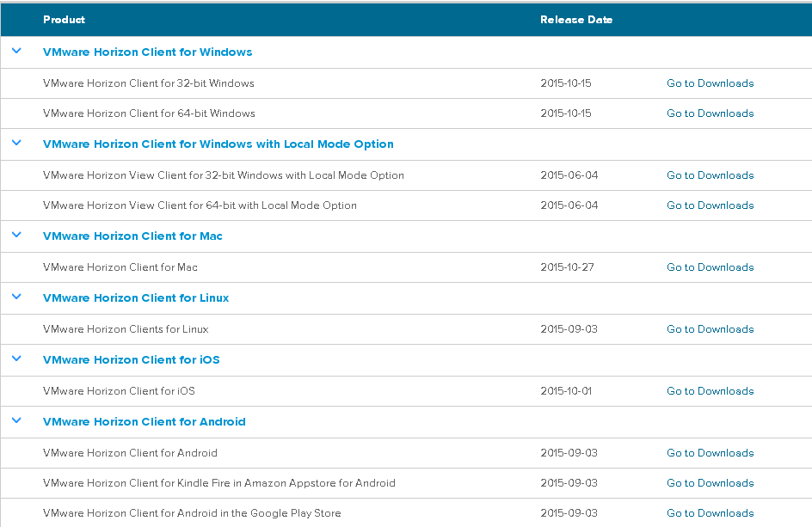The width and height of the screenshot is (812, 527).
Task: Select text VMware Horizon Client for 32-bit Windows
Action: [x=149, y=83]
